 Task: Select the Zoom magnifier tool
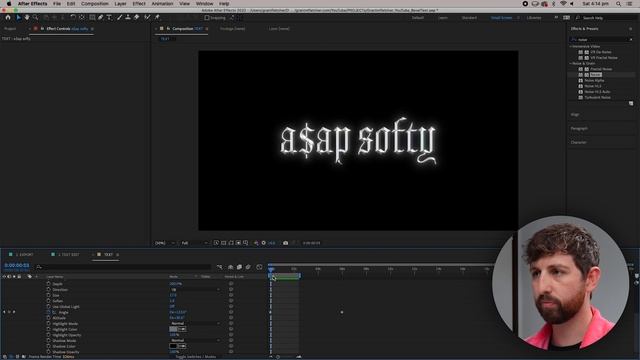click(36, 18)
